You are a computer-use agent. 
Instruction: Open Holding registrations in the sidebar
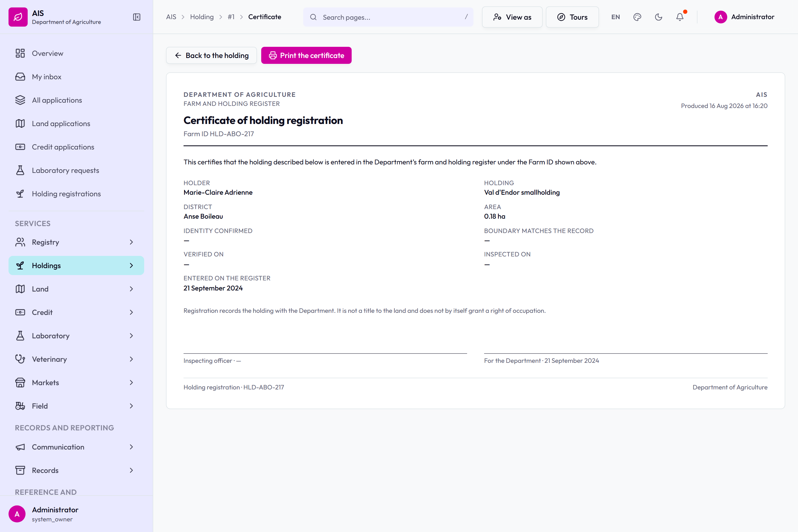click(76, 194)
